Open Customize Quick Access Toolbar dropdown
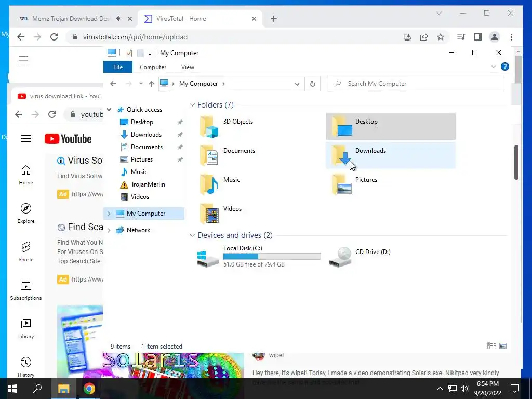The width and height of the screenshot is (532, 399). (x=150, y=54)
